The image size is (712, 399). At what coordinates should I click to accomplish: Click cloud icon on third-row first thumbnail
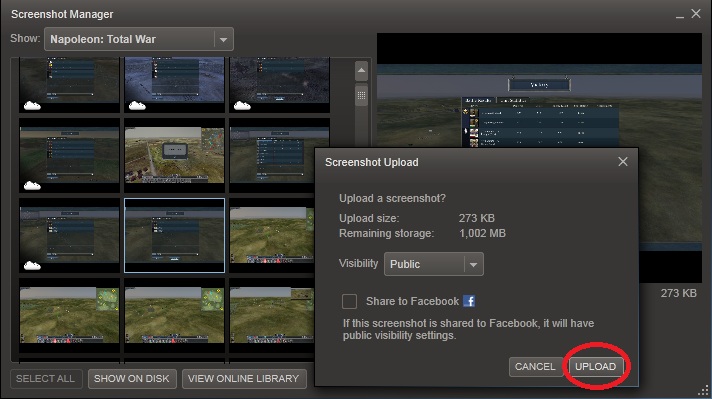pos(32,265)
